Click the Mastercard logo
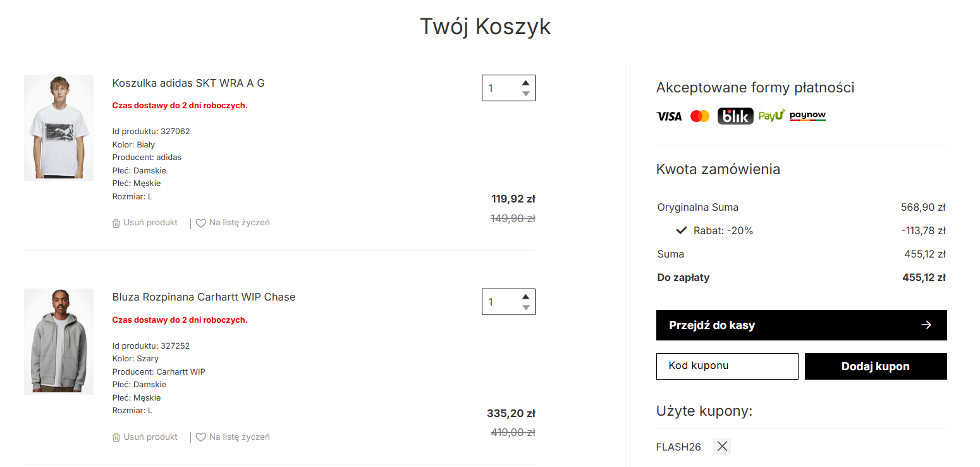The image size is (980, 467). tap(700, 116)
